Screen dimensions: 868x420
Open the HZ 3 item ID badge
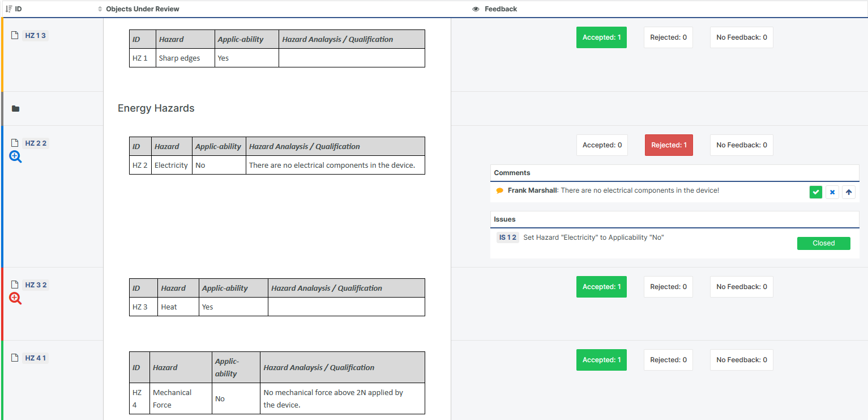36,285
